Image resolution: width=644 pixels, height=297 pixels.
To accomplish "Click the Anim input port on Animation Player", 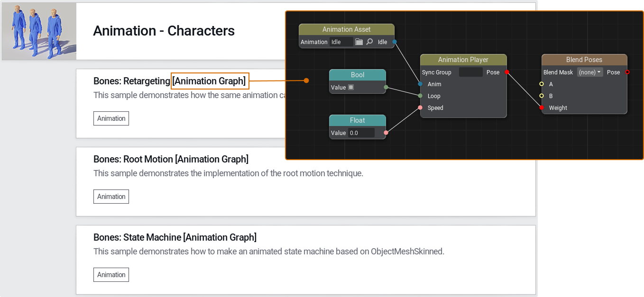I will point(420,84).
